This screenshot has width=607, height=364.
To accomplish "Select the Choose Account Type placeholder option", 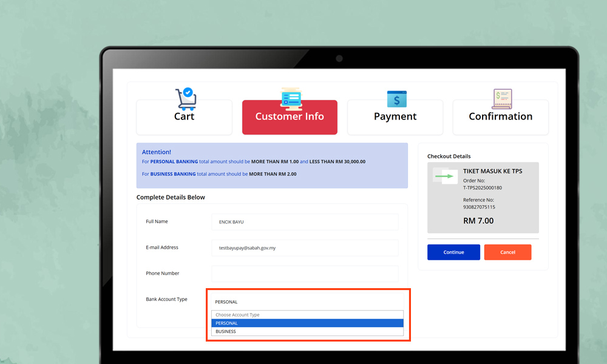I will coord(307,315).
